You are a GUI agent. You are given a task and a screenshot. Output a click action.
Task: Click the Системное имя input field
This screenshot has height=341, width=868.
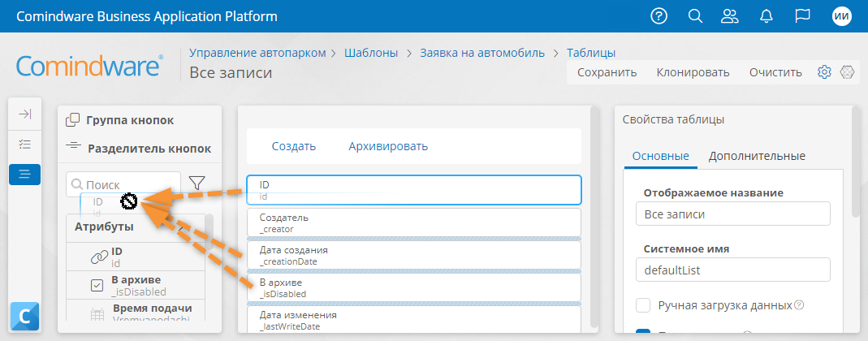click(x=733, y=270)
